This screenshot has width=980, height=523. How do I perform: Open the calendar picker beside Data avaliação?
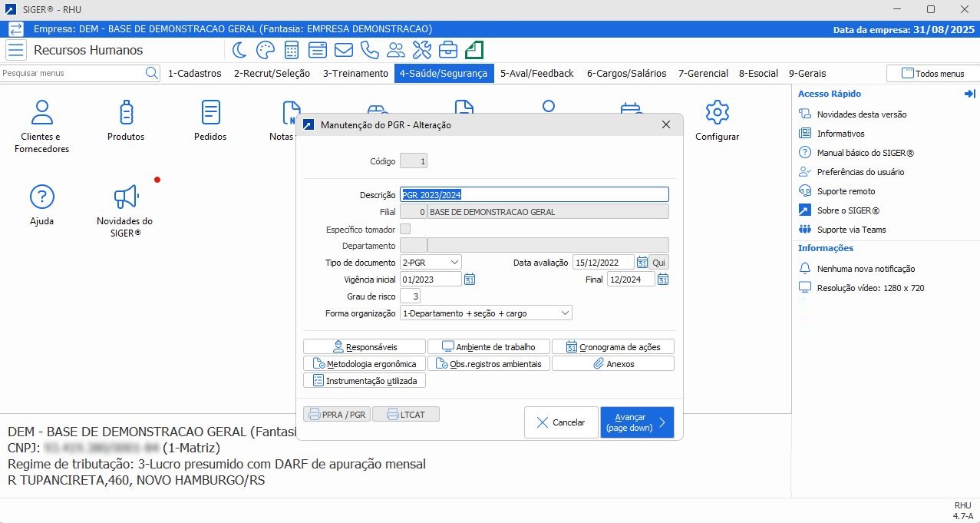pos(642,263)
